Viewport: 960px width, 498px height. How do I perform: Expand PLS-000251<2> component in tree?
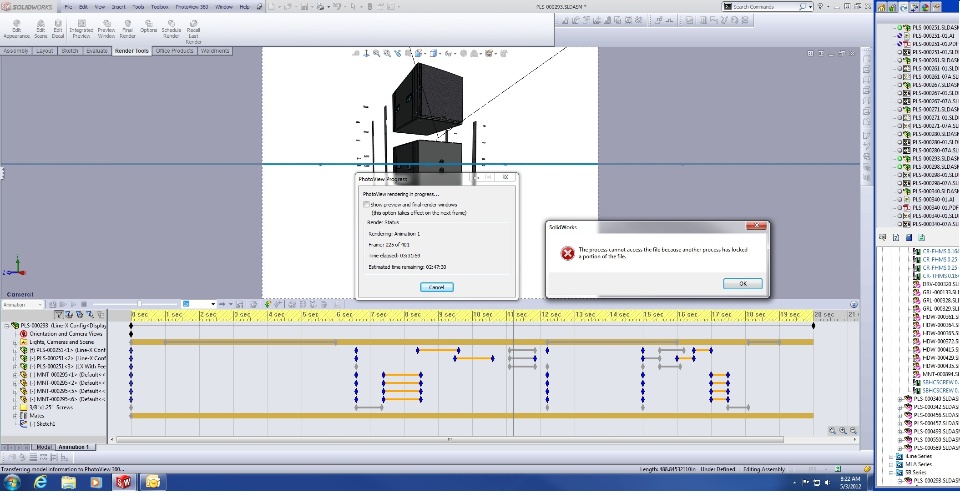15,358
